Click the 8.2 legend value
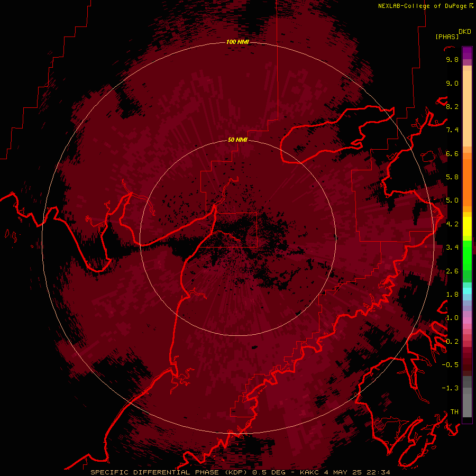Screen dimensions: 476x476 452,106
